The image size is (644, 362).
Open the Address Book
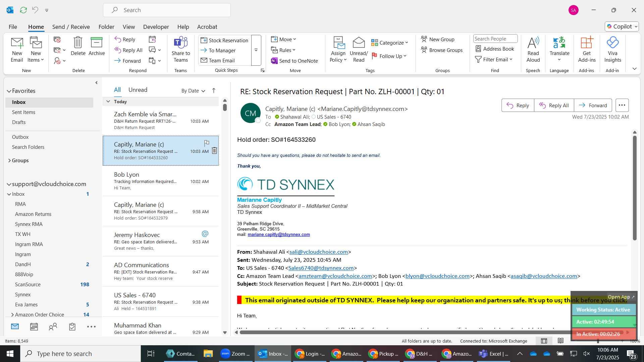495,49
